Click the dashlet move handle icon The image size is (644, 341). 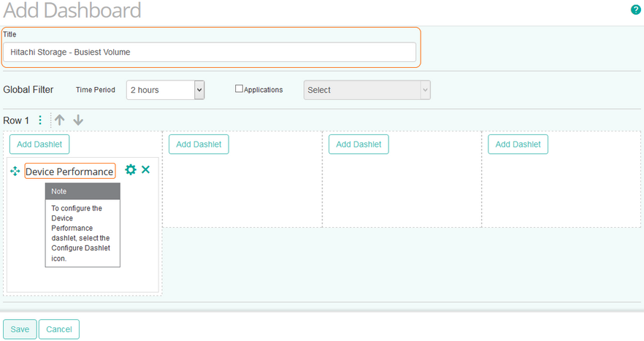pos(15,171)
